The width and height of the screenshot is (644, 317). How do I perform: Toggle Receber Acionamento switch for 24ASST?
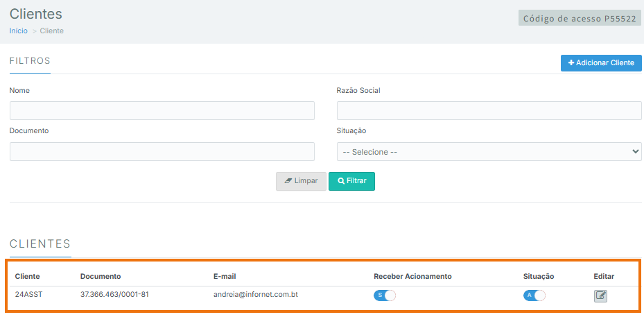(384, 295)
